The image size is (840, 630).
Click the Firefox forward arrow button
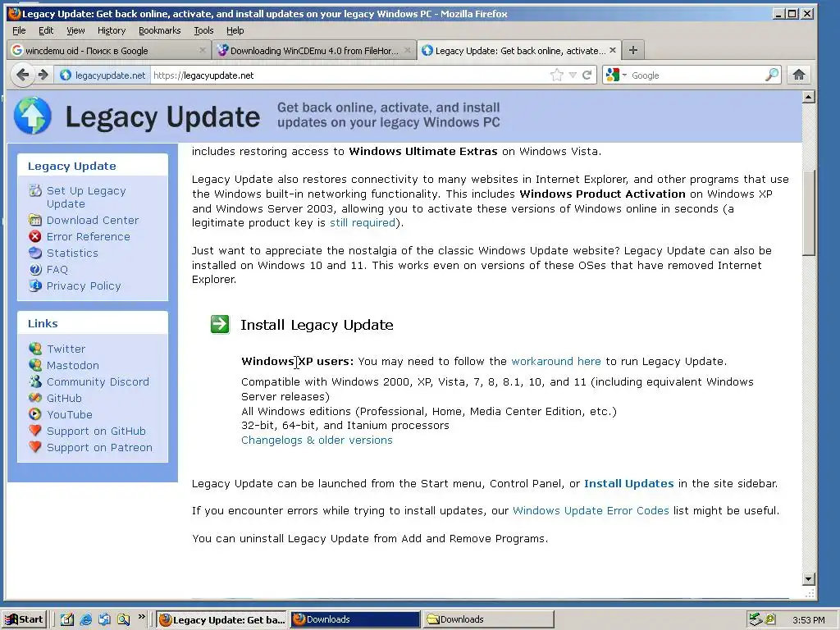tap(43, 75)
